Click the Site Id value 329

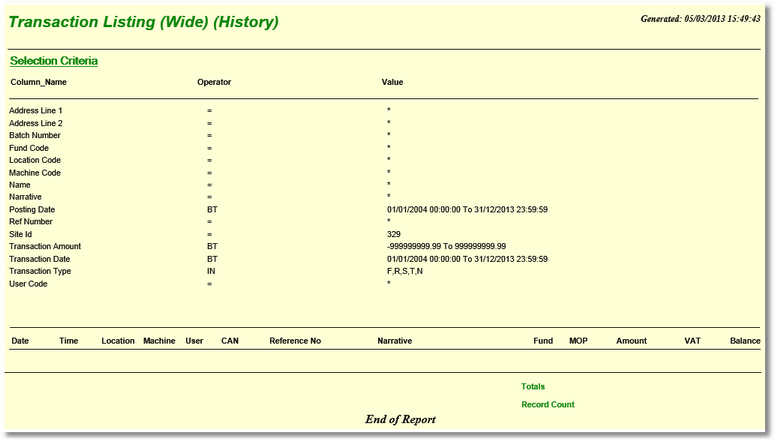pyautogui.click(x=394, y=234)
